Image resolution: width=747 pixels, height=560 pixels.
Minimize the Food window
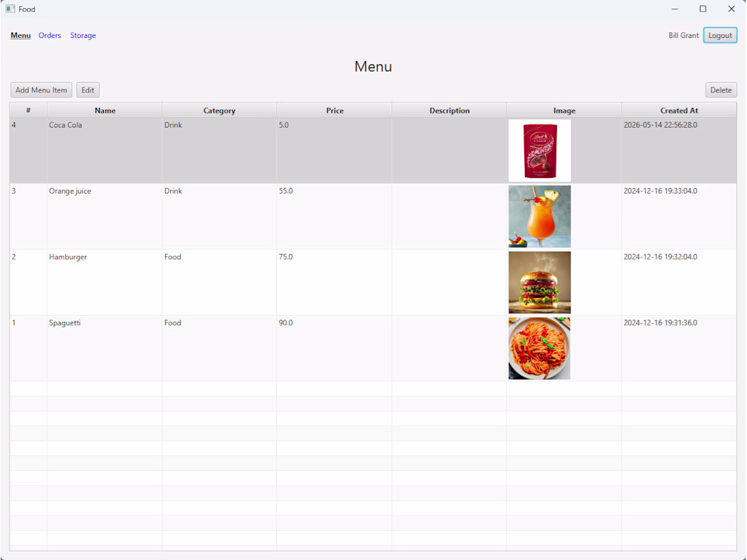coord(674,9)
